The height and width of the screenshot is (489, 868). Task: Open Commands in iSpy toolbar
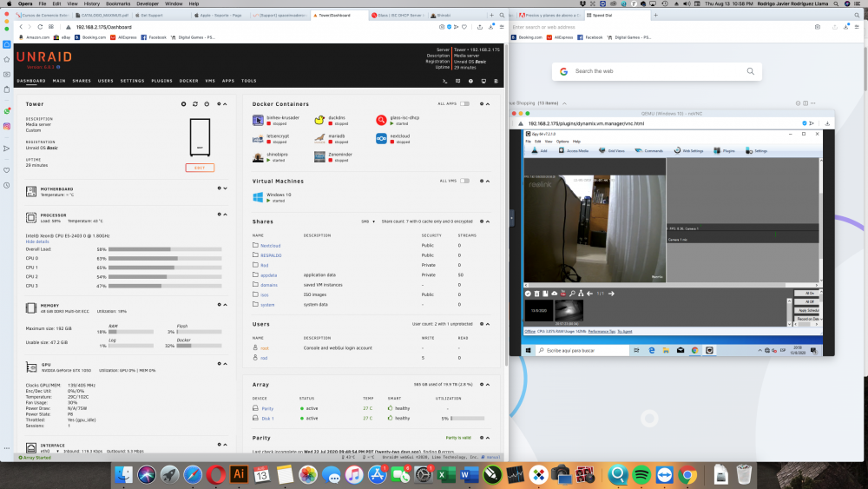[648, 150]
